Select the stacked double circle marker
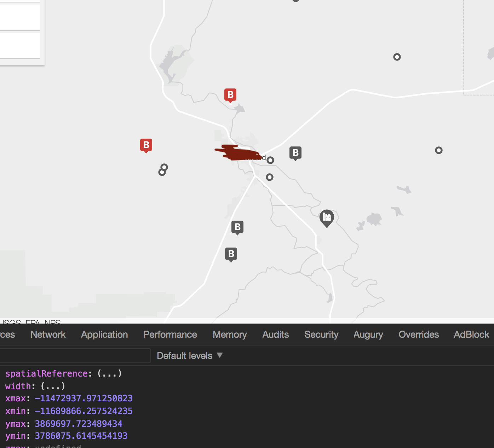Image resolution: width=494 pixels, height=448 pixels. 163,170
